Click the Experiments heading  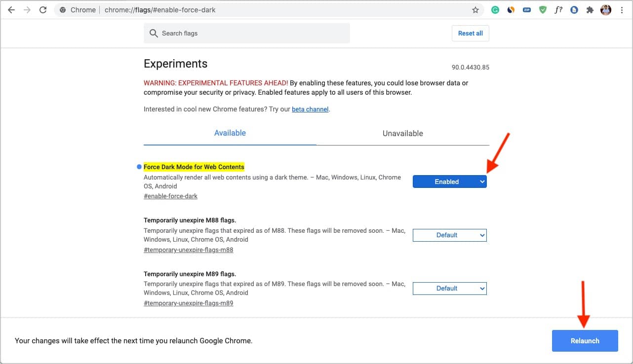[176, 64]
